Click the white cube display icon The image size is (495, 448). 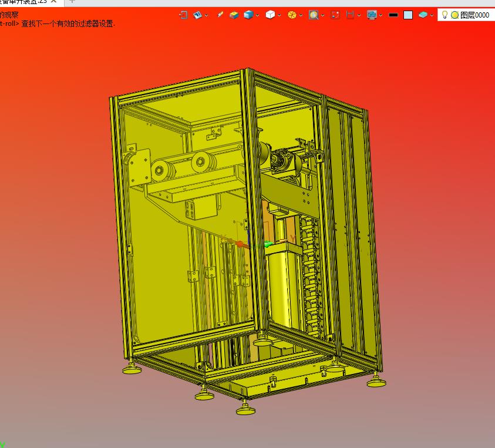click(270, 15)
